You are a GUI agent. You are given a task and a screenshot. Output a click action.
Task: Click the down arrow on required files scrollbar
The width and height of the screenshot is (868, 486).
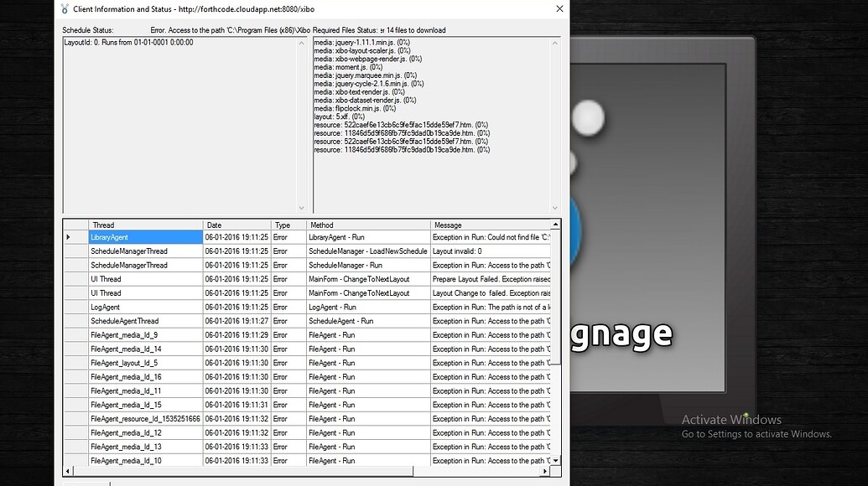click(556, 206)
